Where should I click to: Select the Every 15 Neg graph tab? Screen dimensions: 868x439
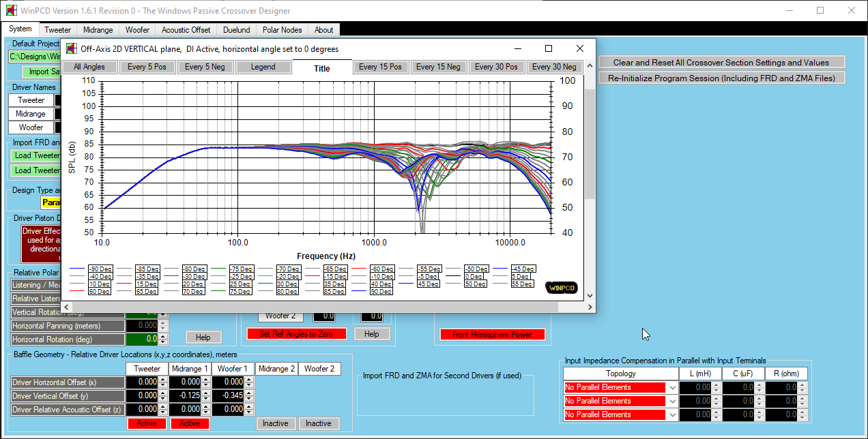click(x=438, y=67)
